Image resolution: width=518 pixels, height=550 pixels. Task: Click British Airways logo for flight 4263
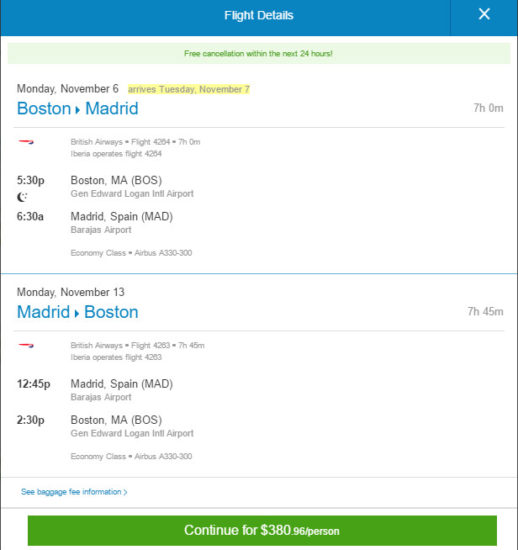coord(26,345)
